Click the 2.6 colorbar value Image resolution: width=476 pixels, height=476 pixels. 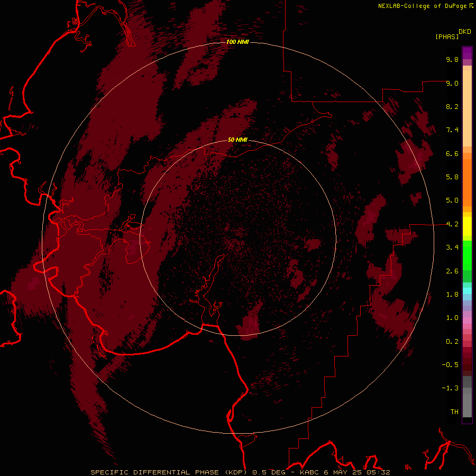click(x=452, y=271)
